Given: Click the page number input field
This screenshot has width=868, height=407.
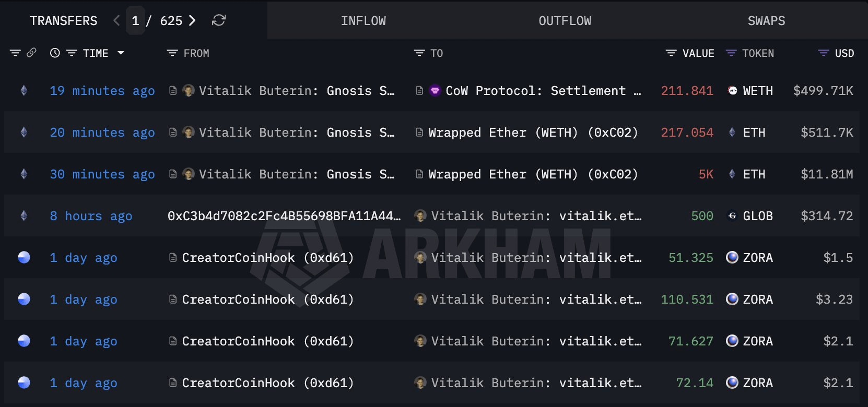Looking at the screenshot, I should 135,21.
